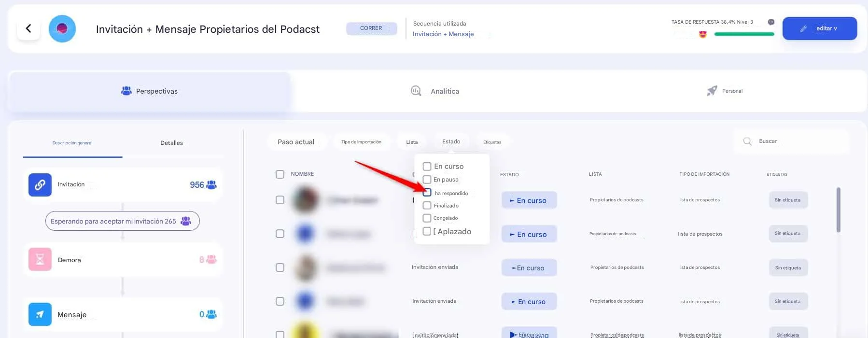868x338 pixels.
Task: Click the Mensaje paper plane icon
Action: coord(40,314)
